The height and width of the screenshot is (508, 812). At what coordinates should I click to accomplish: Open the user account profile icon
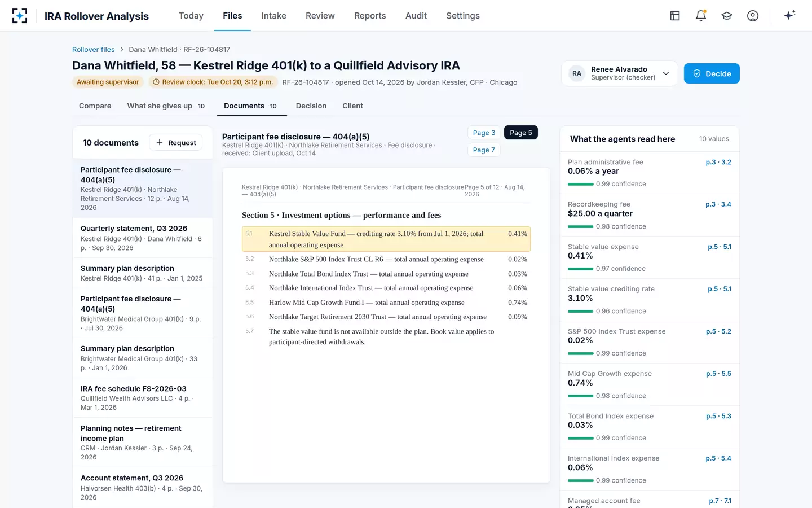click(x=753, y=16)
